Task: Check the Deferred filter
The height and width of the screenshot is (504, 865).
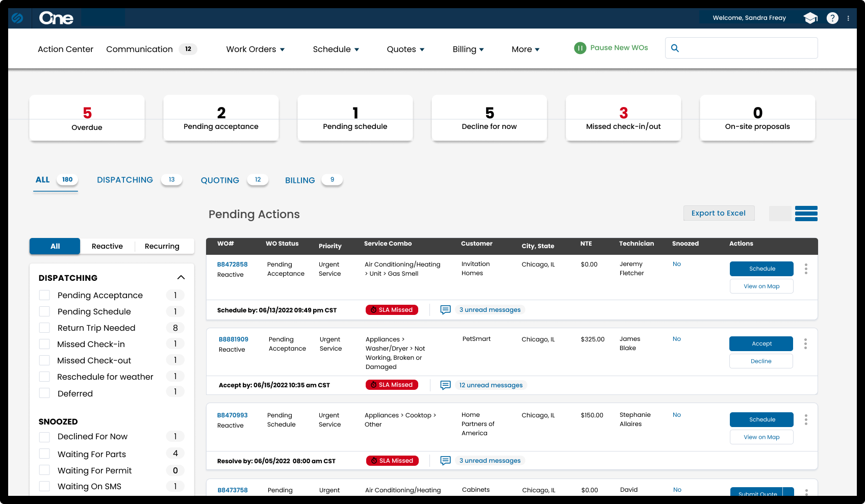Action: pyautogui.click(x=45, y=393)
